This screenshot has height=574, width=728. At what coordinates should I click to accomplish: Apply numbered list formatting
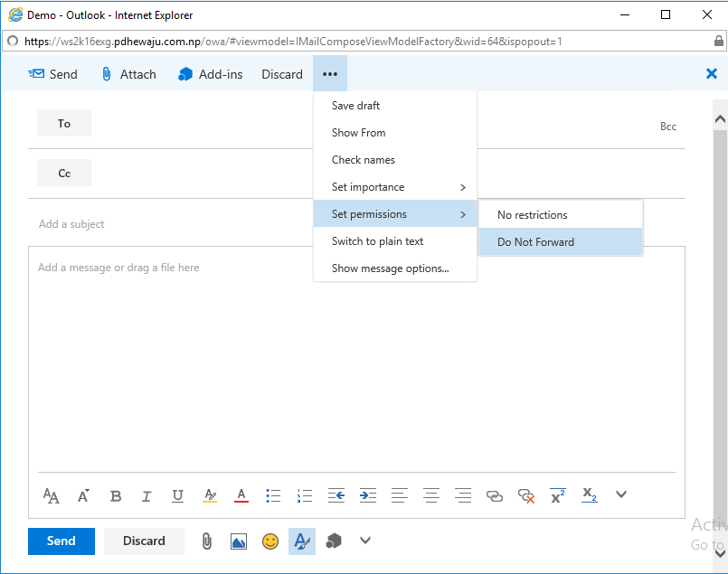click(305, 495)
